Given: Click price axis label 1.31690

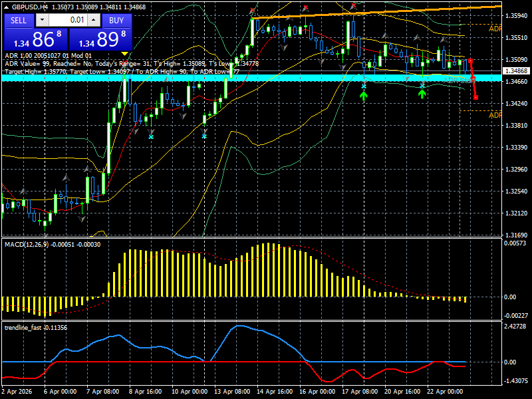Looking at the screenshot, I should point(517,235).
